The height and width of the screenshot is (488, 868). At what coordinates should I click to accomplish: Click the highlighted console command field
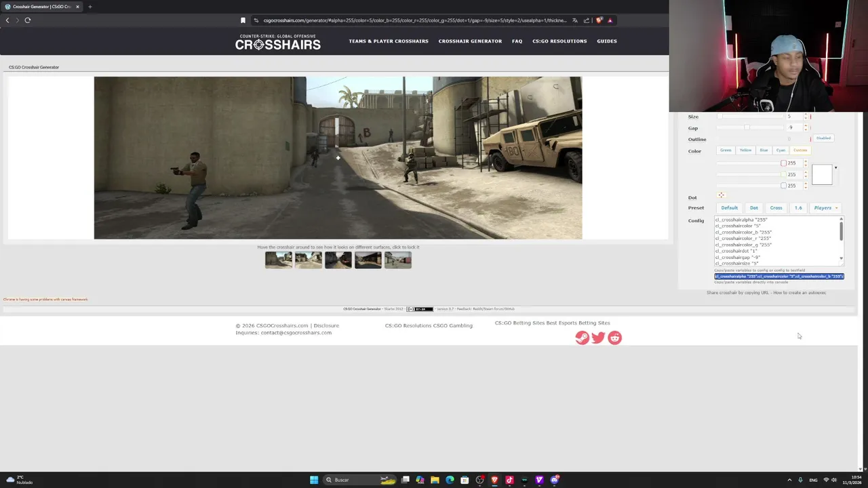(778, 277)
